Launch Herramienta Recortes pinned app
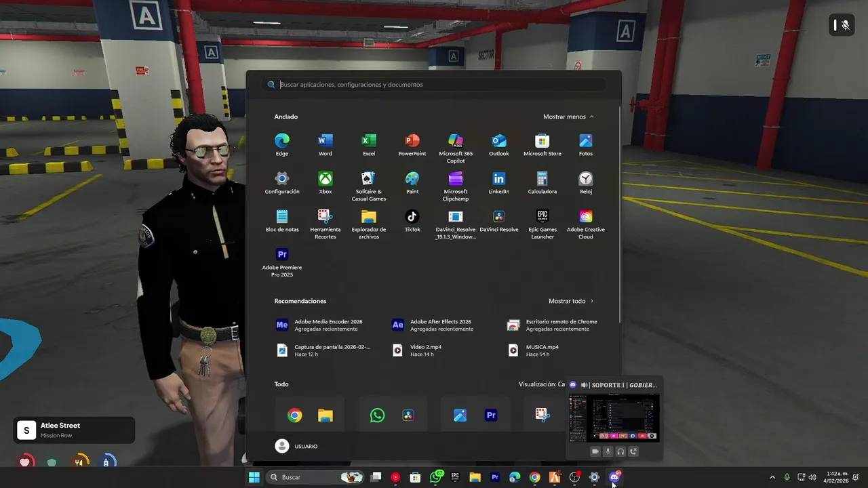The width and height of the screenshot is (868, 488). click(x=325, y=224)
